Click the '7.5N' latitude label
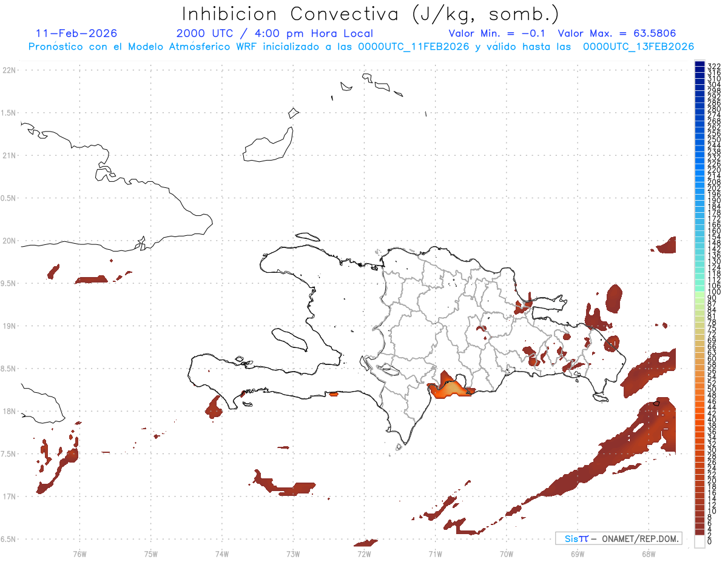 pos(9,453)
